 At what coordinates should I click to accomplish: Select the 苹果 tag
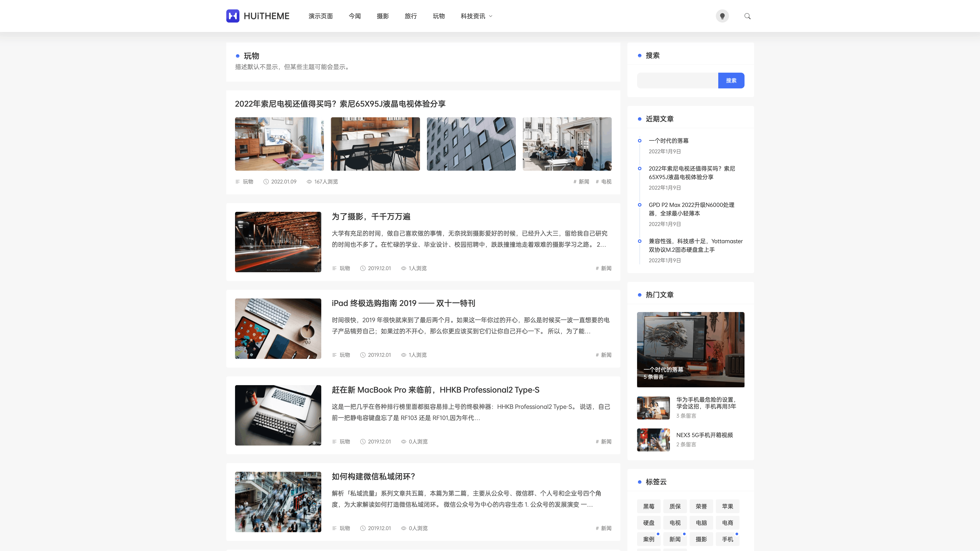tap(727, 507)
